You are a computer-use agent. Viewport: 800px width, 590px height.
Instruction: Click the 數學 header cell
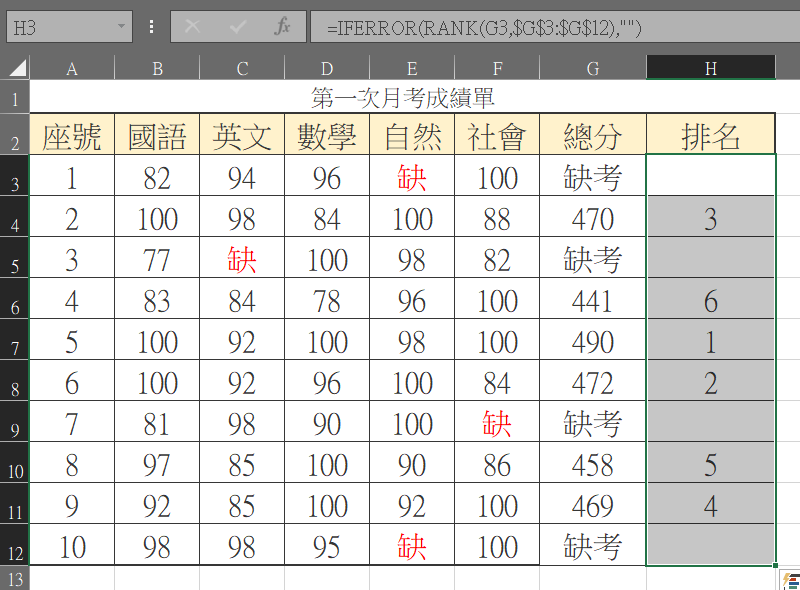(327, 135)
